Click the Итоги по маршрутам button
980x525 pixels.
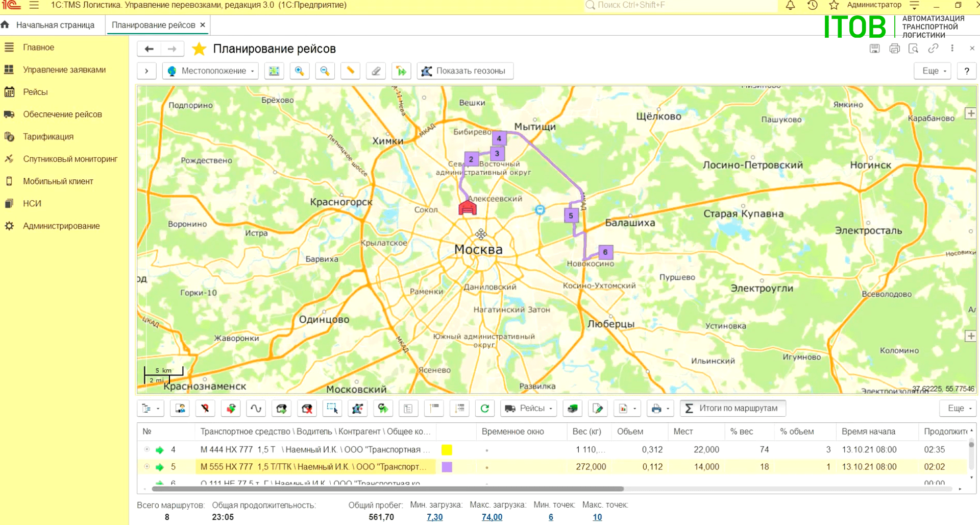click(x=732, y=408)
